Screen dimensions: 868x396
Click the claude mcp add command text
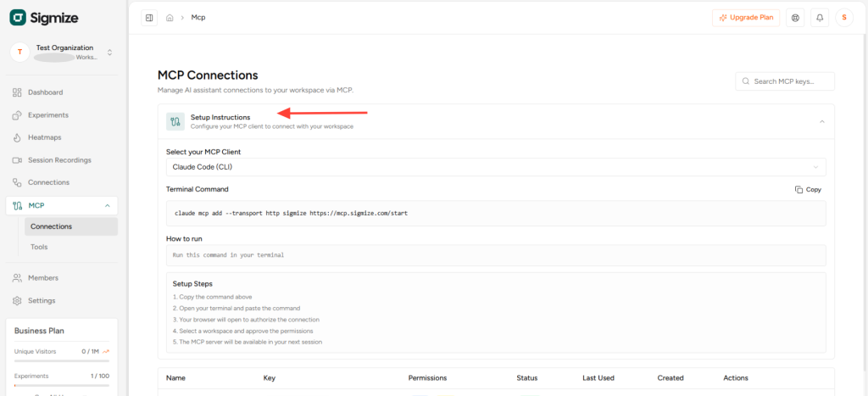(292, 213)
